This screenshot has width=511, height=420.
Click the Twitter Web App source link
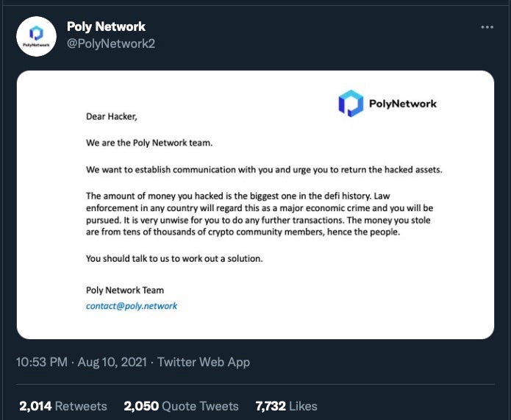(204, 362)
